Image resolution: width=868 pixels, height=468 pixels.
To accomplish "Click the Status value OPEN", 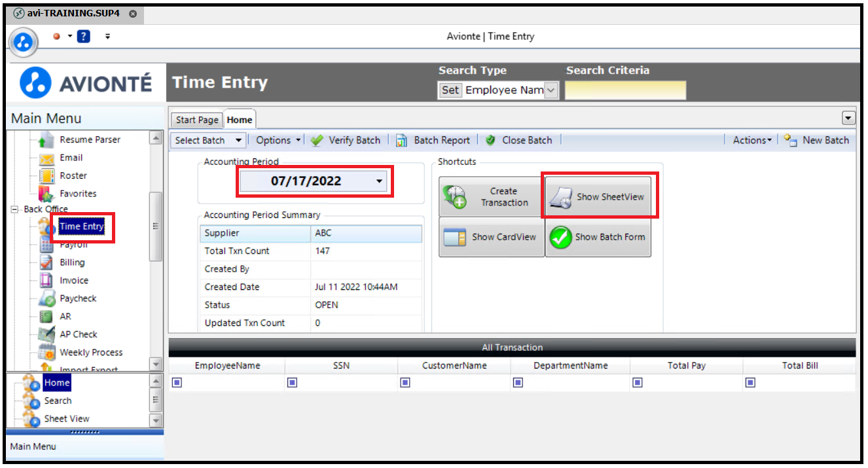I will [366, 305].
